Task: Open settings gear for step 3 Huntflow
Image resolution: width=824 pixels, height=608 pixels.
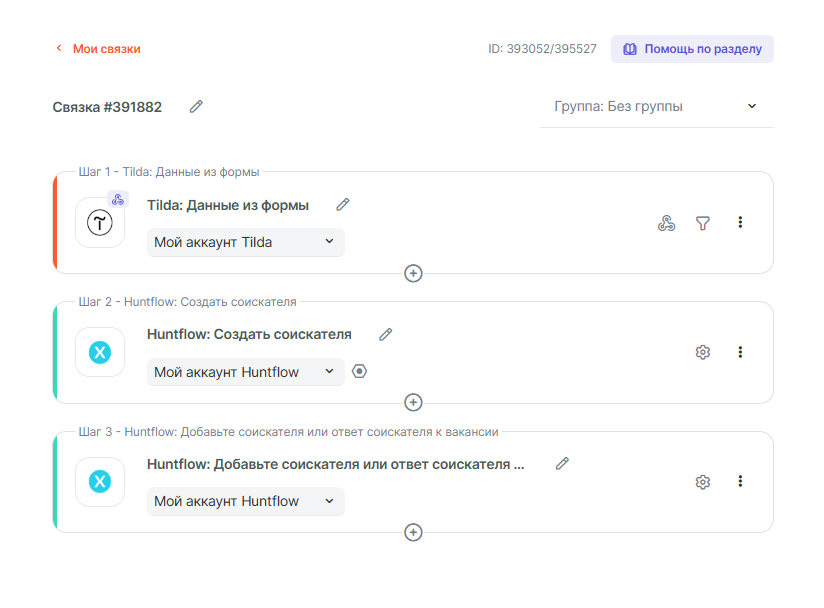Action: coord(703,482)
